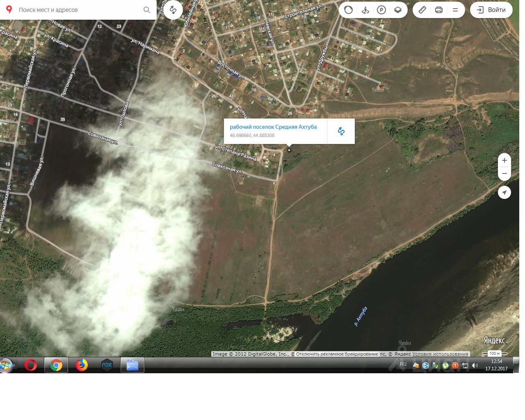This screenshot has height=420, width=525.
Task: Click the 'ул. Наримана' street label
Action: click(145, 46)
